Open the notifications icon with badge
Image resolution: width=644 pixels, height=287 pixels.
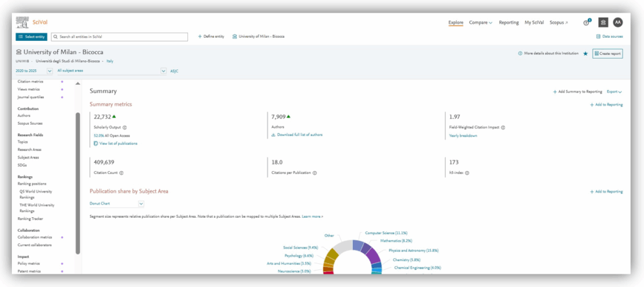tap(587, 23)
